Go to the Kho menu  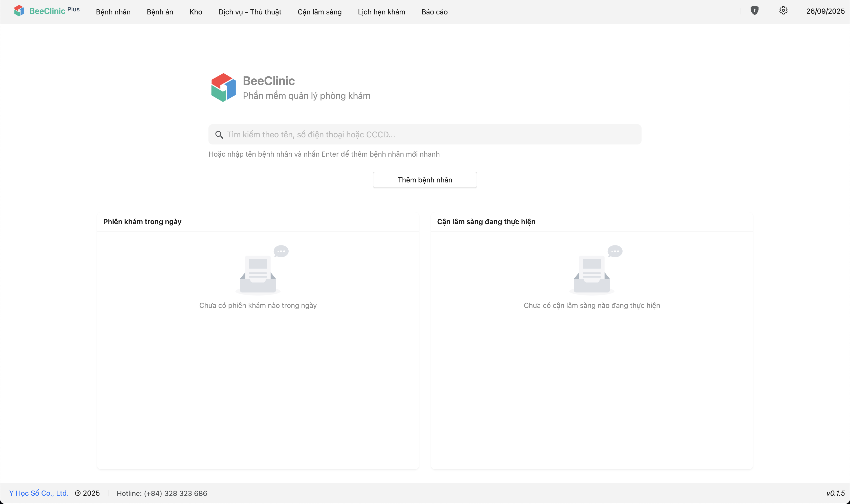(196, 12)
